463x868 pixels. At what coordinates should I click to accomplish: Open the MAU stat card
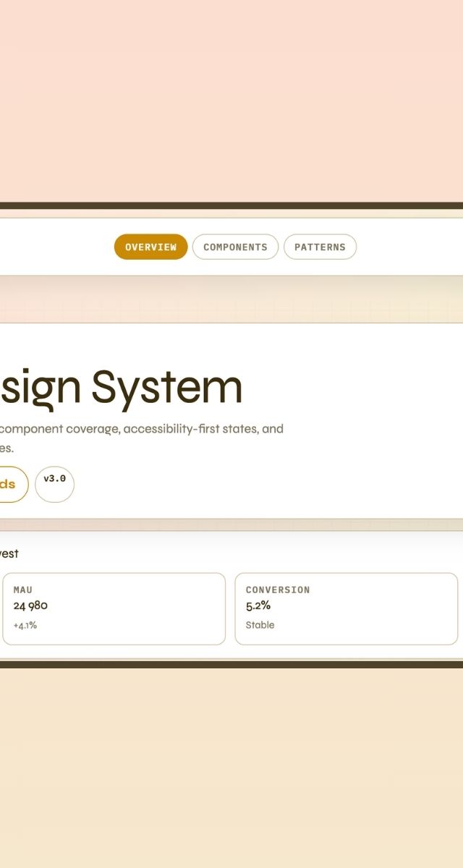coord(114,609)
